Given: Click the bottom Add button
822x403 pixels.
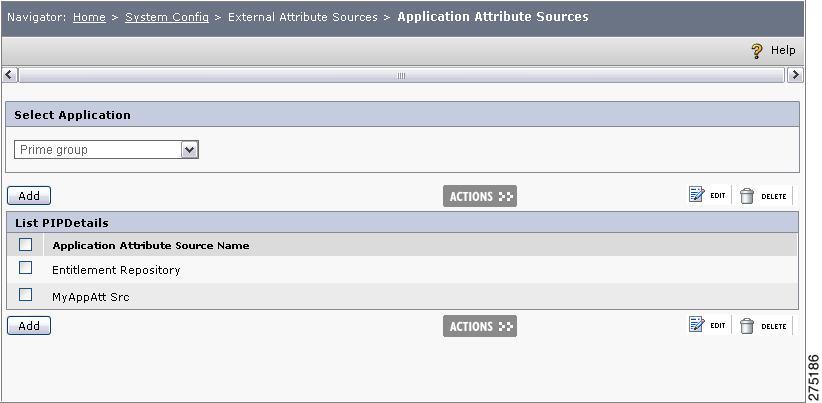Looking at the screenshot, I should pyautogui.click(x=29, y=325).
